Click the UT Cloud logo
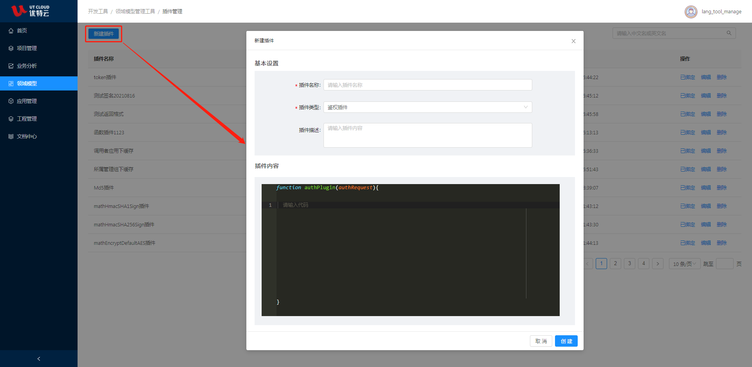 [x=30, y=11]
